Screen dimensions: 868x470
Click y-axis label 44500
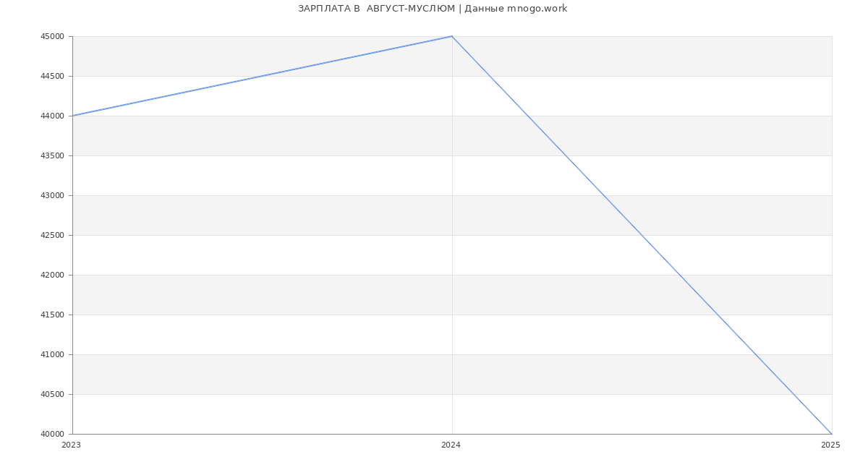click(x=53, y=76)
